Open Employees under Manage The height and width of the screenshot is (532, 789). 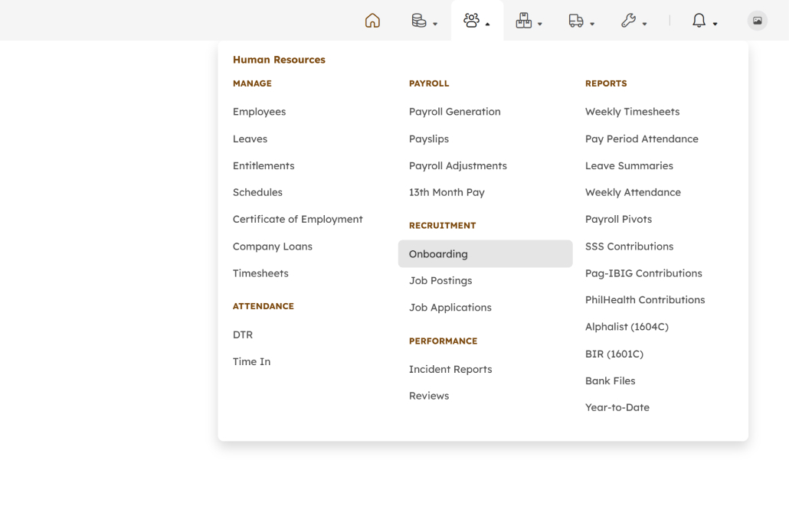click(x=259, y=112)
